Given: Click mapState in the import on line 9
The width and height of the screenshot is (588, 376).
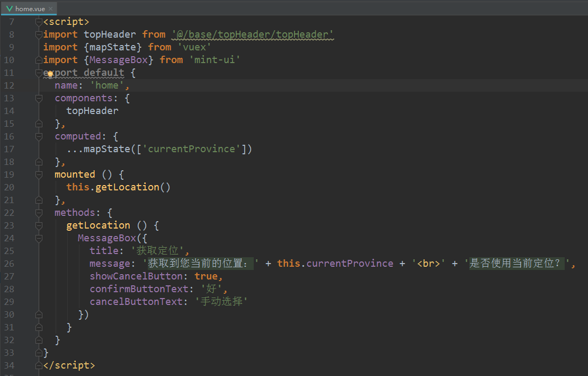Looking at the screenshot, I should (112, 47).
